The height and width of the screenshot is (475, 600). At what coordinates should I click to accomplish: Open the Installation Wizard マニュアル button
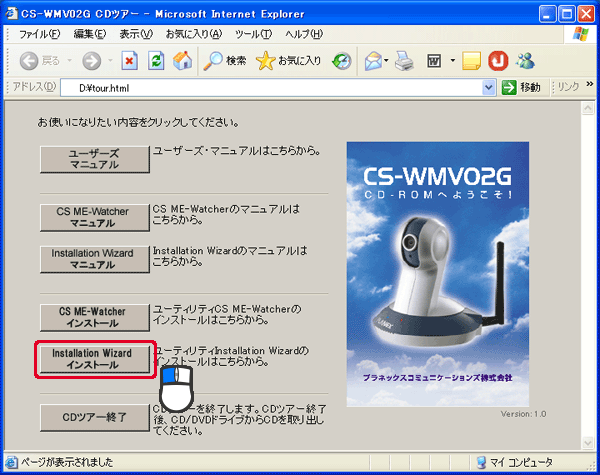coord(95,259)
